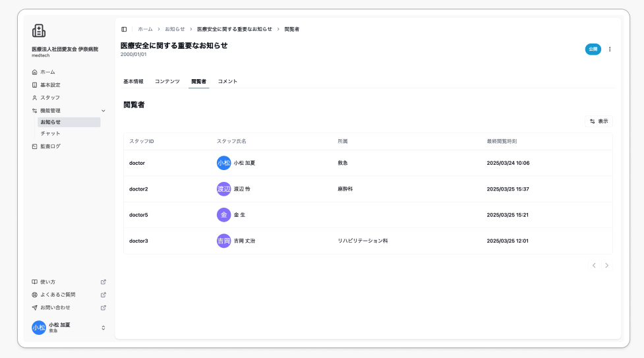Click the 使い方 book icon
Viewport: 644px width, 358px height.
click(x=34, y=282)
